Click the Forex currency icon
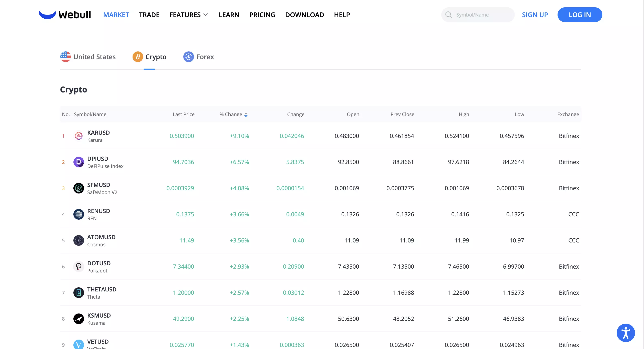Viewport: 644px width, 349px height. (188, 57)
